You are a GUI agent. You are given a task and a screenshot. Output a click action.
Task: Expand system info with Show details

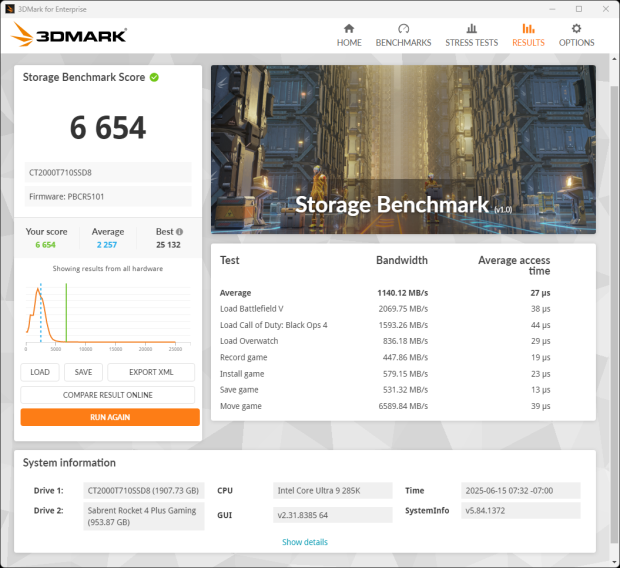click(304, 542)
